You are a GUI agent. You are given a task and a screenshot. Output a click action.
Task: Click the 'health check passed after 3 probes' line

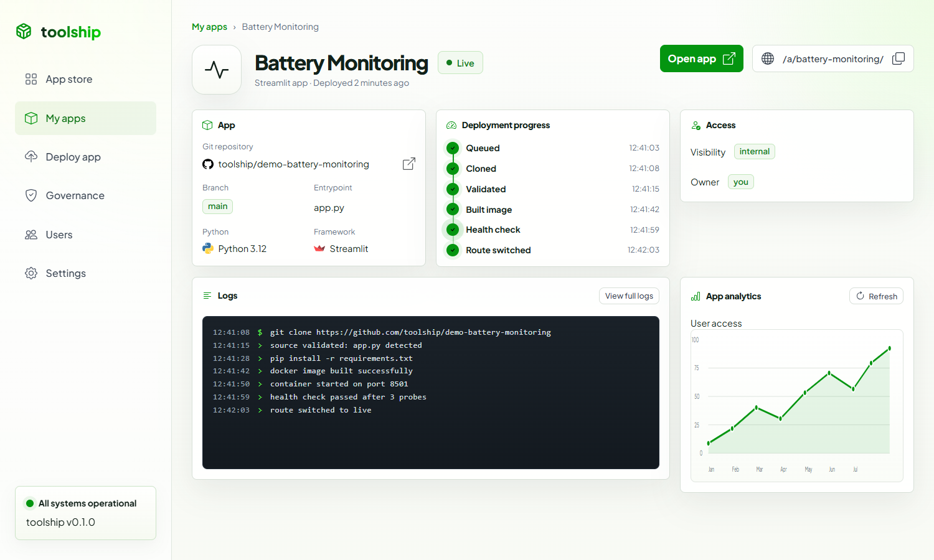319,397
